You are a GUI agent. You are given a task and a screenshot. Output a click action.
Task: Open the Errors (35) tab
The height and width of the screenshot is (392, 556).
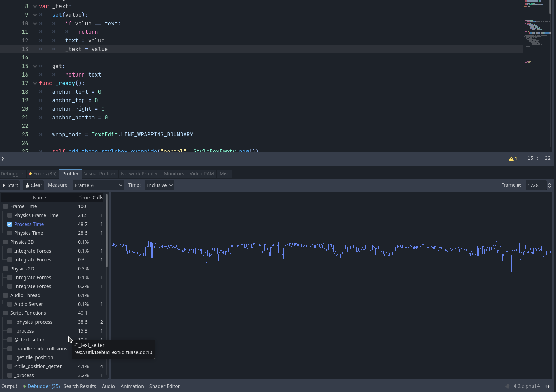(x=42, y=174)
